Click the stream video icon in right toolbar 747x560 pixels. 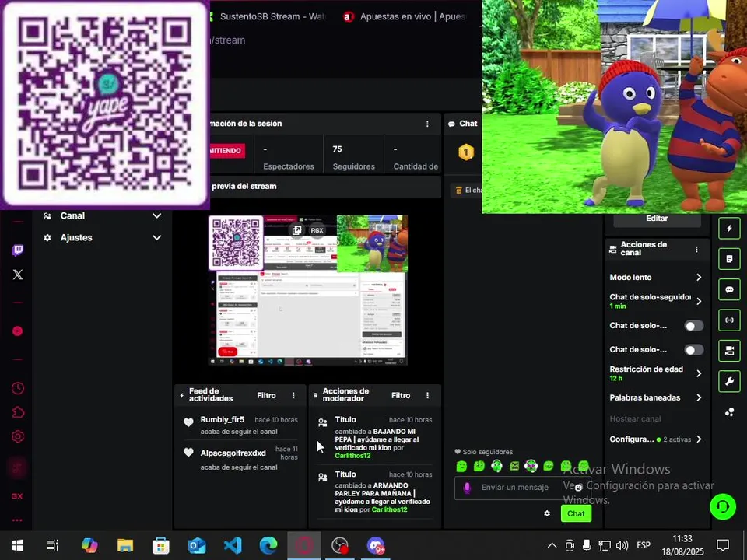pos(729,351)
